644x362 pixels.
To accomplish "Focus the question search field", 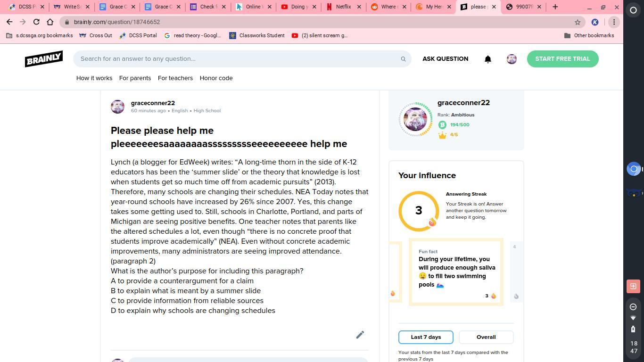I will [x=238, y=59].
